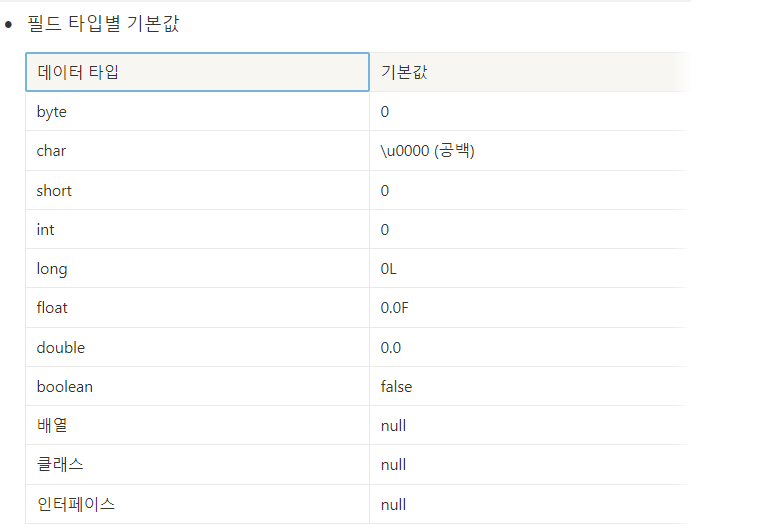Select the 0.0 value cell
762x531 pixels.
(x=530, y=347)
